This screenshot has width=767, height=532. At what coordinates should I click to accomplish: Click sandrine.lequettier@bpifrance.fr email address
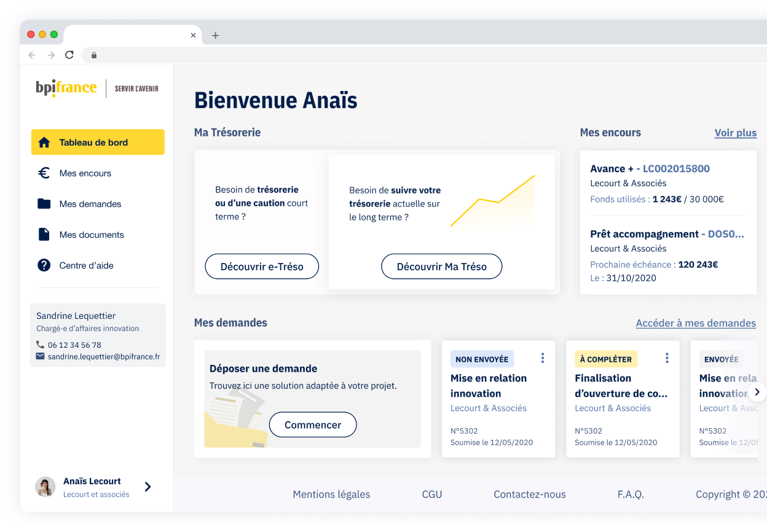tap(104, 356)
